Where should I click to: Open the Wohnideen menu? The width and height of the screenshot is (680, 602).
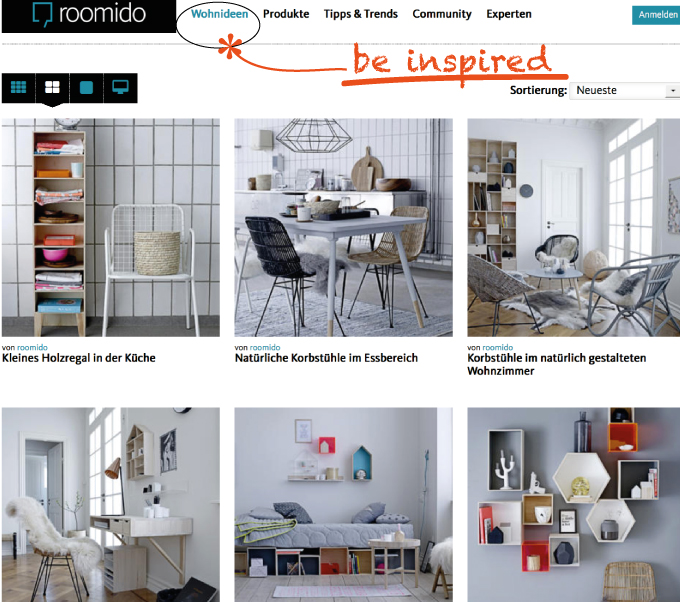click(219, 14)
